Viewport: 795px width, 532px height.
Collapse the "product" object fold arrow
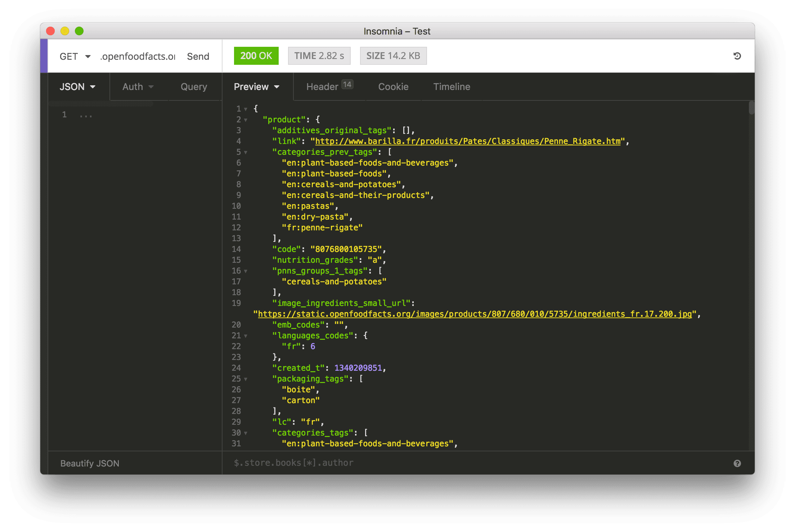point(246,120)
